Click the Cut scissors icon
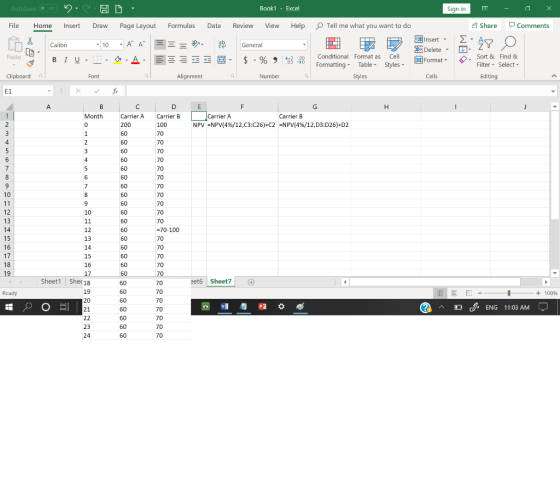The image size is (560, 485). point(30,41)
